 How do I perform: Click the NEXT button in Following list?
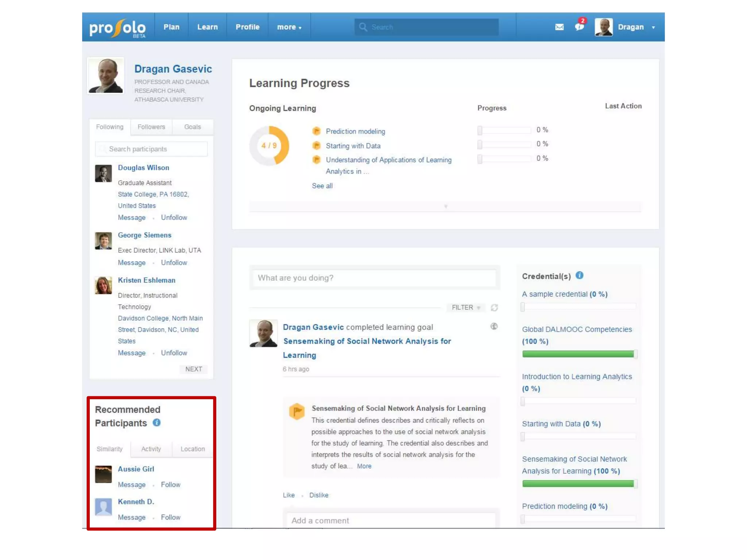tap(193, 369)
